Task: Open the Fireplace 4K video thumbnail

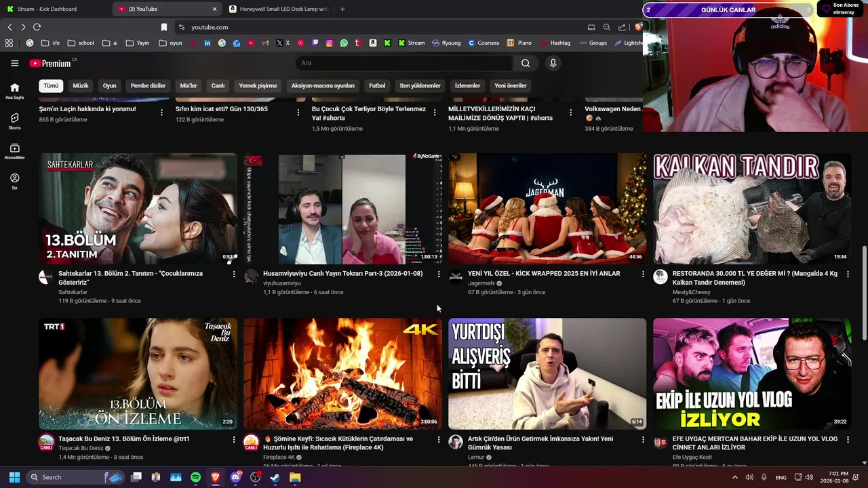Action: point(342,373)
